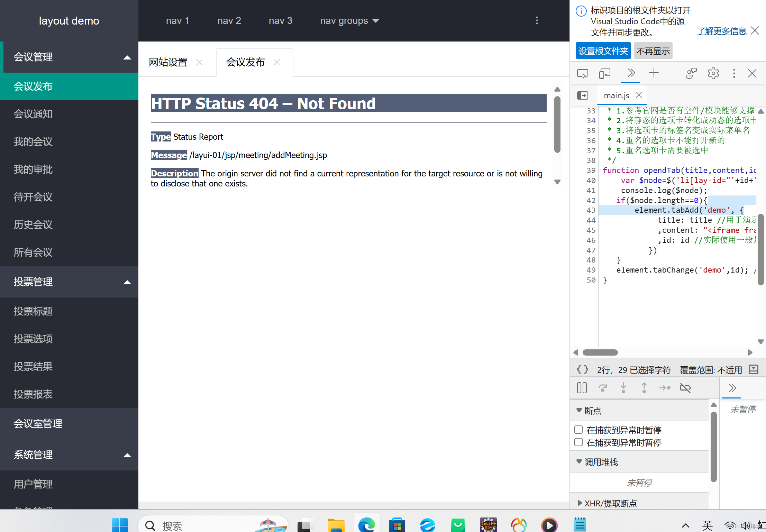The image size is (766, 532).
Task: Step into next function call
Action: click(x=623, y=388)
